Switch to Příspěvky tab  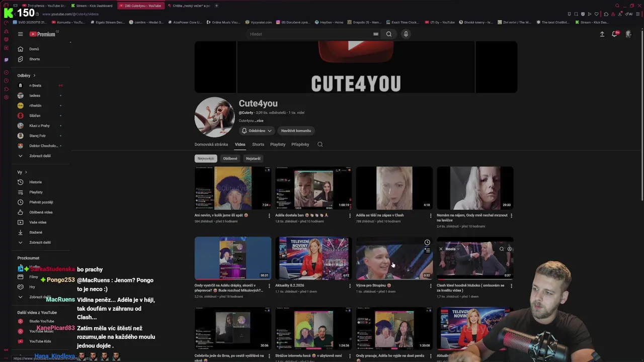300,144
